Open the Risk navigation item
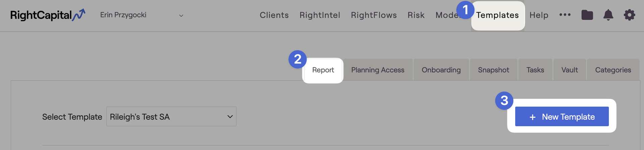 coord(416,15)
